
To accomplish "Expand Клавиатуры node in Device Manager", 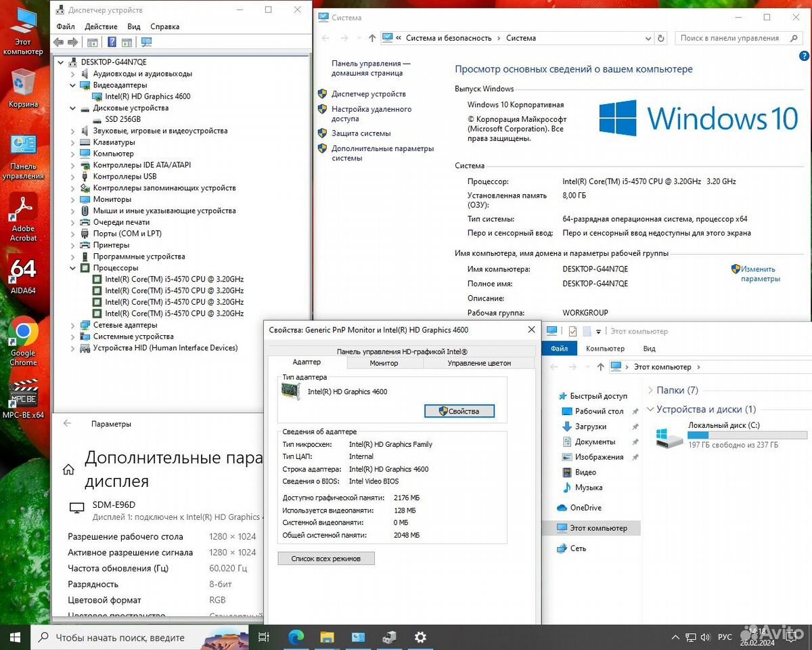I will tap(73, 142).
